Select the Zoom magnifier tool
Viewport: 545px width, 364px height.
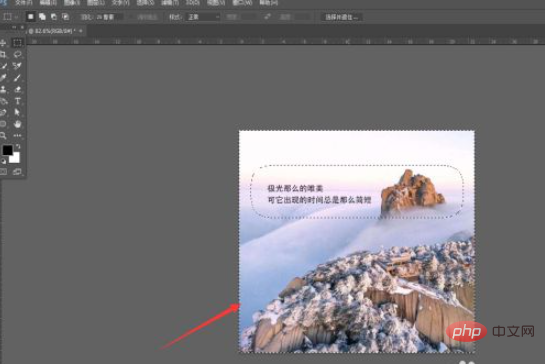[x=3, y=136]
